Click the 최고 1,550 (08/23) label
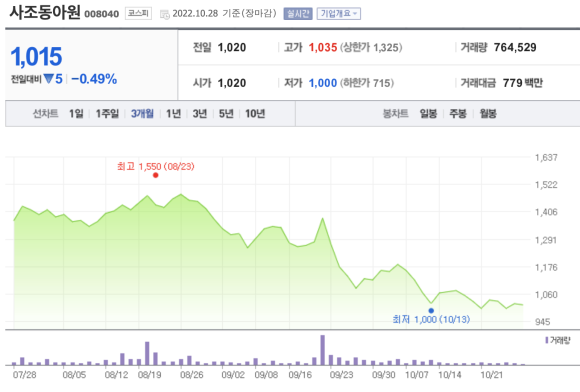 (156, 166)
